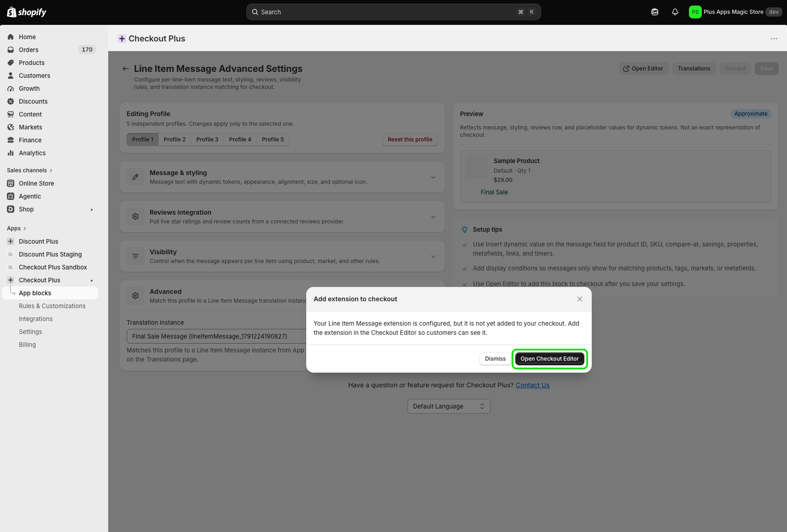Open Checkout Plus Sandbox app
The height and width of the screenshot is (532, 787).
[x=53, y=267]
